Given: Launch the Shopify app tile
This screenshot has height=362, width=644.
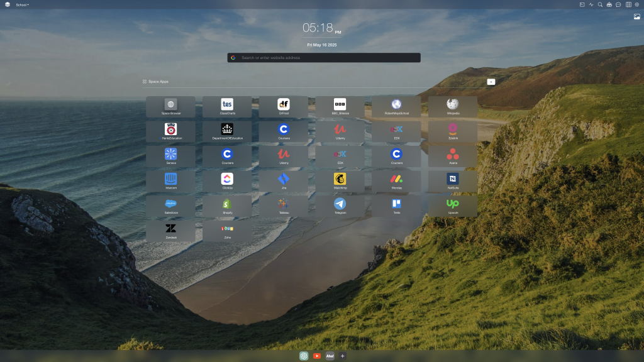Looking at the screenshot, I should (227, 206).
